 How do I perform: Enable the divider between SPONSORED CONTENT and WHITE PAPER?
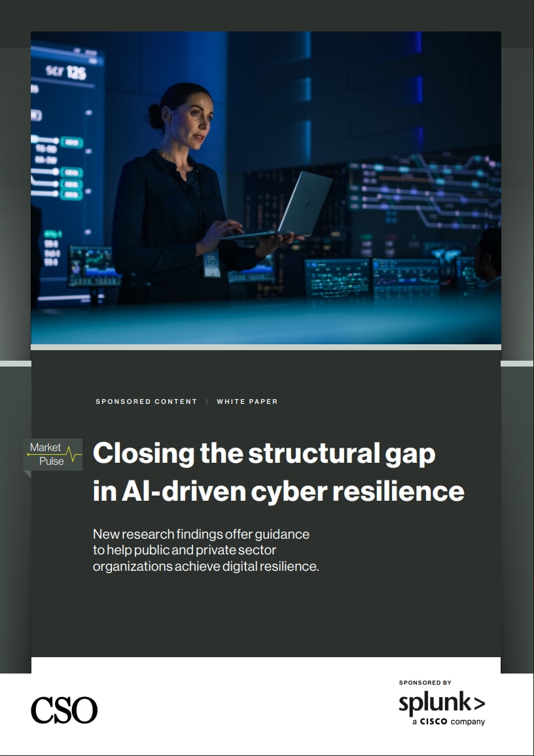tap(208, 401)
